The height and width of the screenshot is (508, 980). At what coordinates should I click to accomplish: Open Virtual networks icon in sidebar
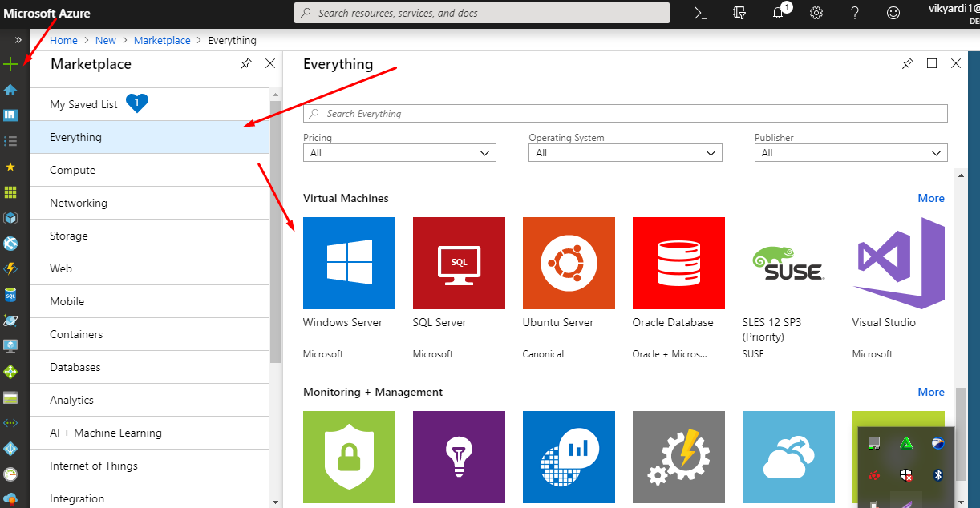[x=10, y=423]
